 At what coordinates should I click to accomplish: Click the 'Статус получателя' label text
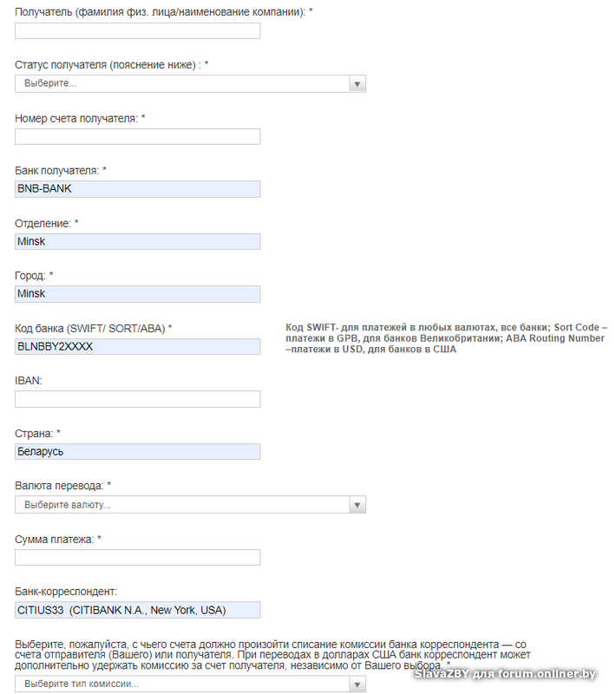point(111,65)
